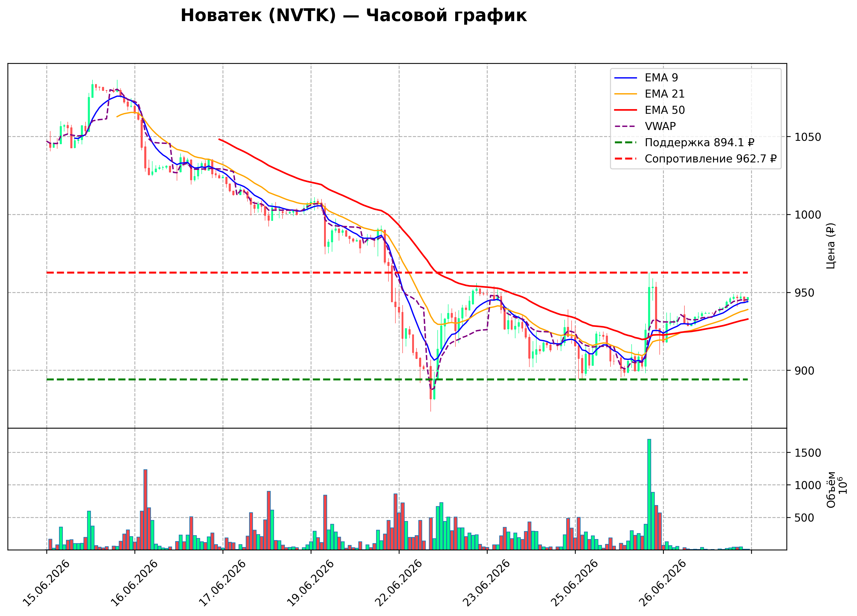Click the red dashed resistance legend line sample
This screenshot has width=857, height=616.
(x=626, y=159)
